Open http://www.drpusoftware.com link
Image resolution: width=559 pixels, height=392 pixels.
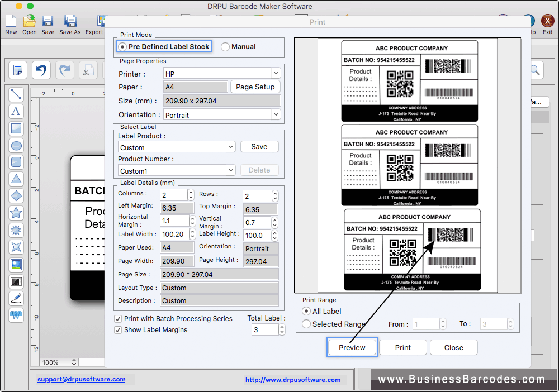point(293,380)
